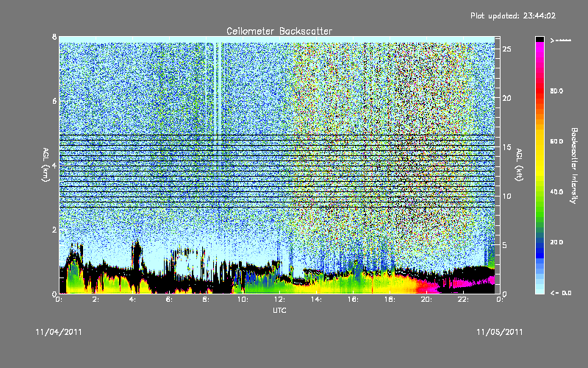Select the 5 kft tick label
The width and height of the screenshot is (588, 368).
pos(505,245)
